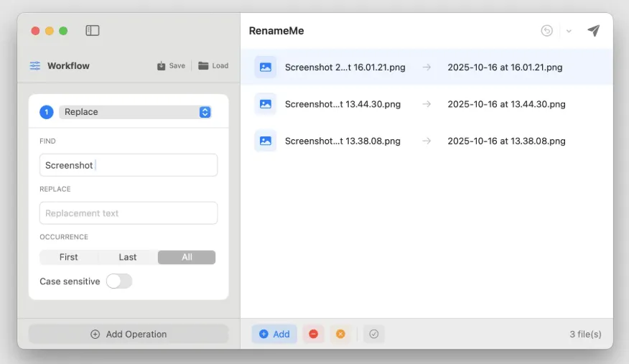
Task: Click the orange clear-all icon
Action: coord(340,334)
